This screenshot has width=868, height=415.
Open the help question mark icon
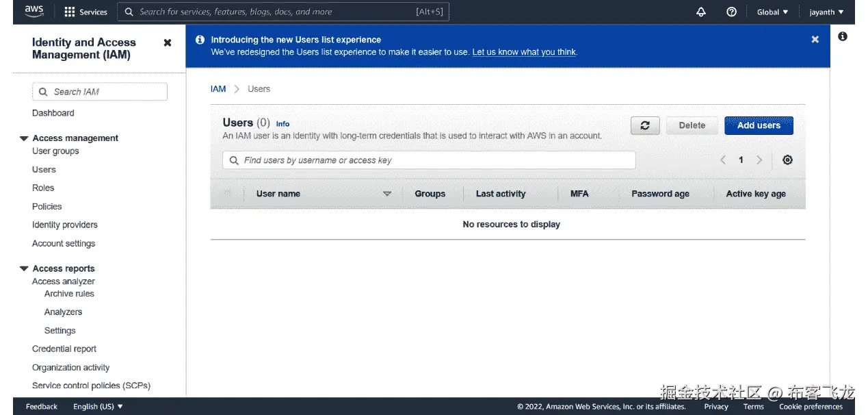731,12
